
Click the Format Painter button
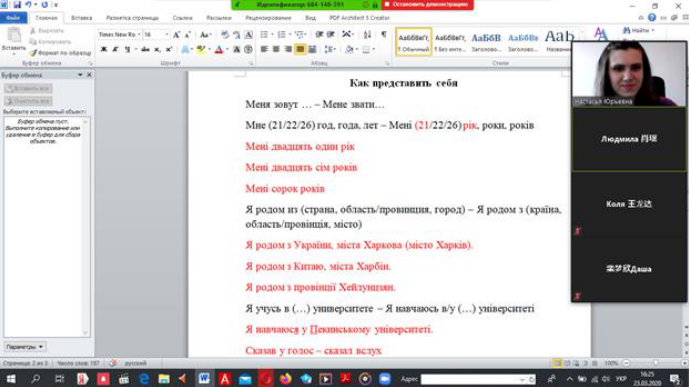tap(60, 53)
